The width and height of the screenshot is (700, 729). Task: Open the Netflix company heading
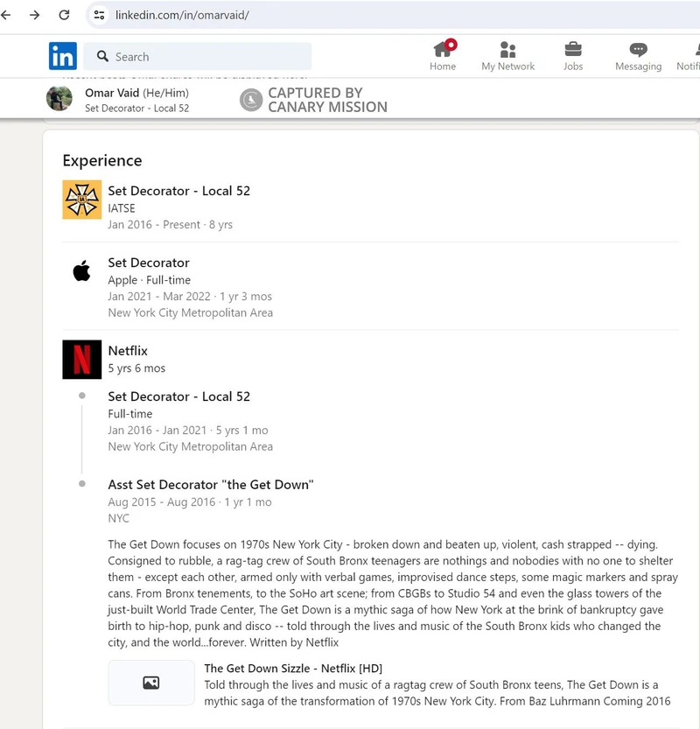point(128,351)
